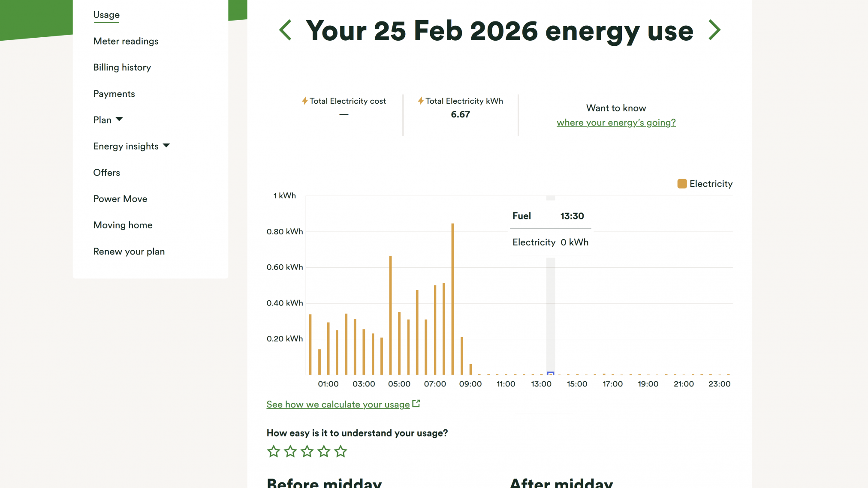The width and height of the screenshot is (868, 488).
Task: Select the first rating star
Action: (x=273, y=451)
